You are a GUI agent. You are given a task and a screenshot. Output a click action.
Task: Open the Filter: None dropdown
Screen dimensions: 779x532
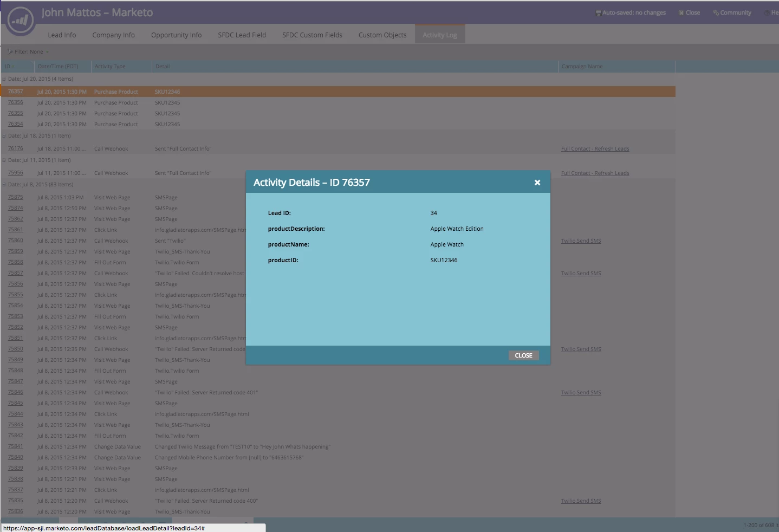pos(28,52)
